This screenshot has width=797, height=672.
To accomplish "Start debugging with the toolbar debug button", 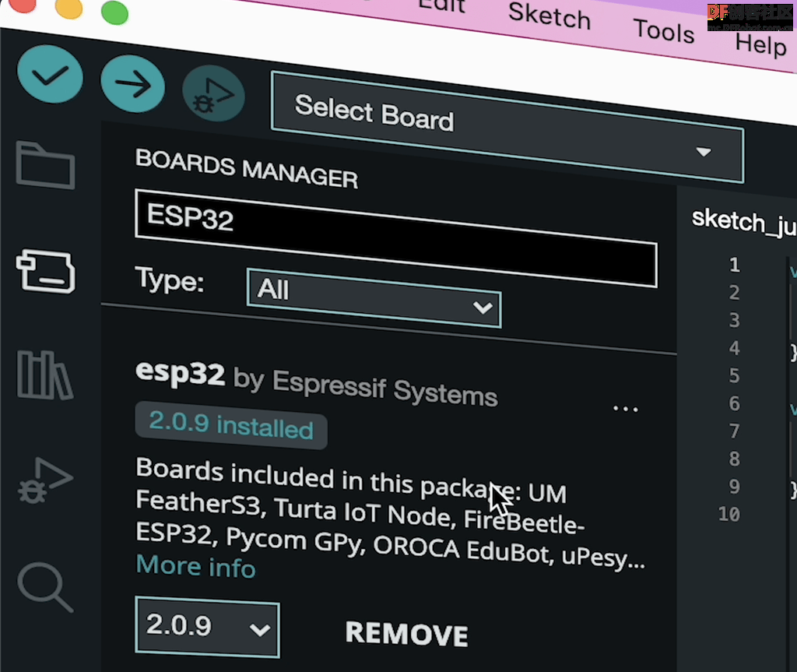I will (x=213, y=93).
